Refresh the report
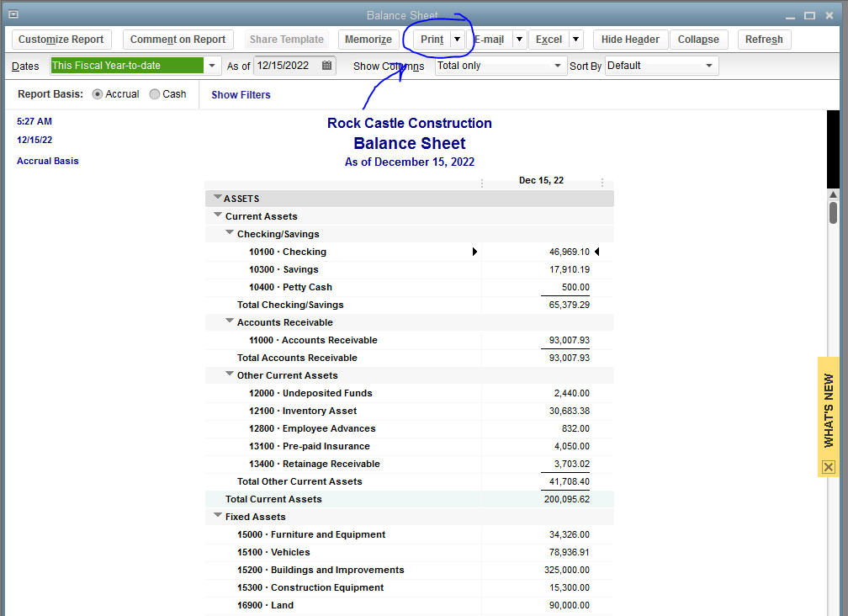848x616 pixels. tap(764, 40)
